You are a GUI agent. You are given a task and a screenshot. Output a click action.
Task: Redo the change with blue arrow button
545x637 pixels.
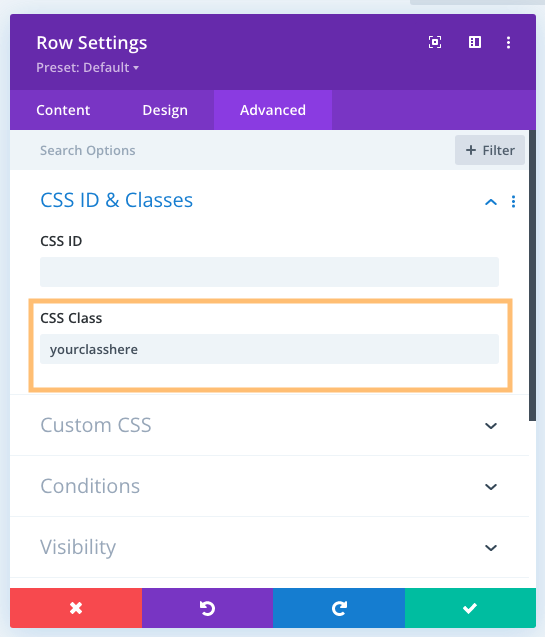[x=339, y=608]
